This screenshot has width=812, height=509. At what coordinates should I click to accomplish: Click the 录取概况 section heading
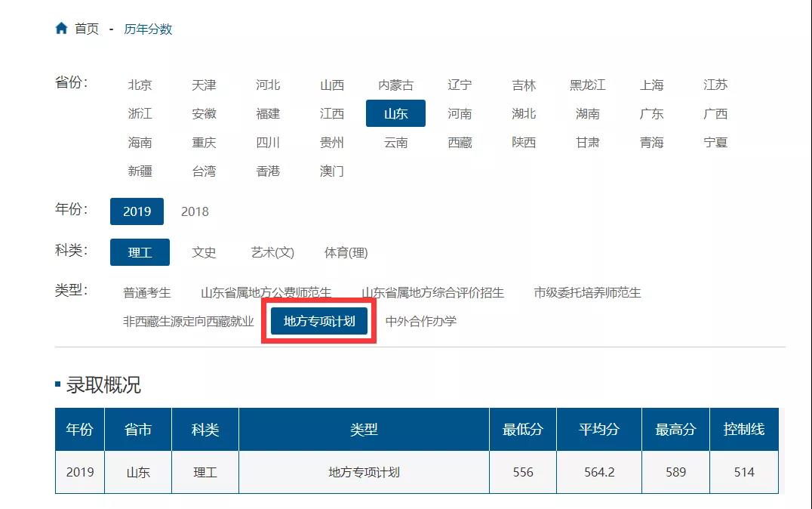tap(103, 385)
